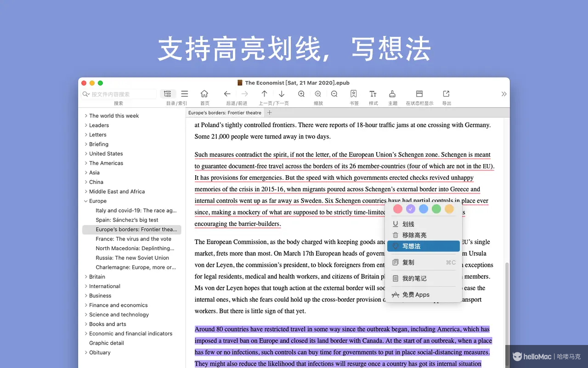Add a new tab with the plus button
Image resolution: width=588 pixels, height=368 pixels.
pyautogui.click(x=270, y=113)
